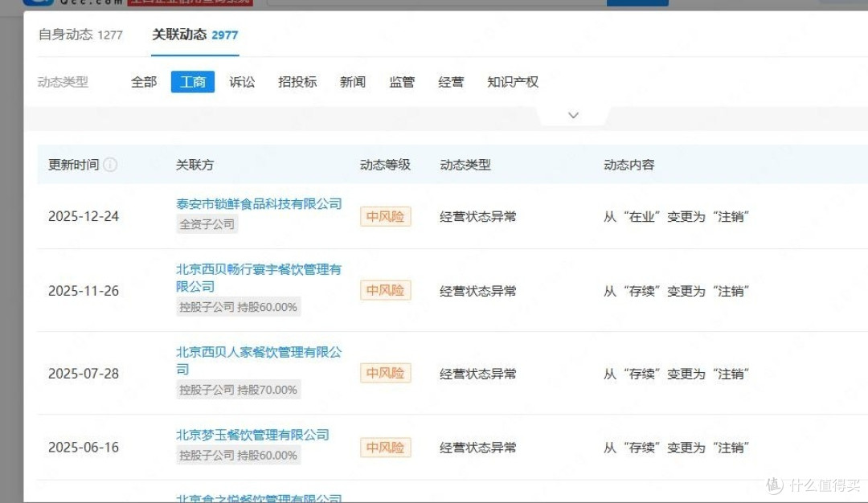Choose the 知识产权 filter
The height and width of the screenshot is (503, 868).
click(x=513, y=82)
